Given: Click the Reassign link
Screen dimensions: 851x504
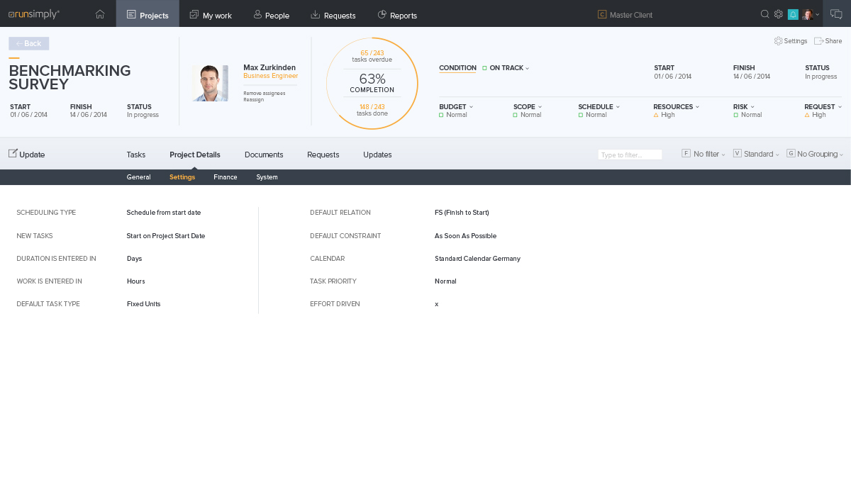Looking at the screenshot, I should tap(253, 100).
